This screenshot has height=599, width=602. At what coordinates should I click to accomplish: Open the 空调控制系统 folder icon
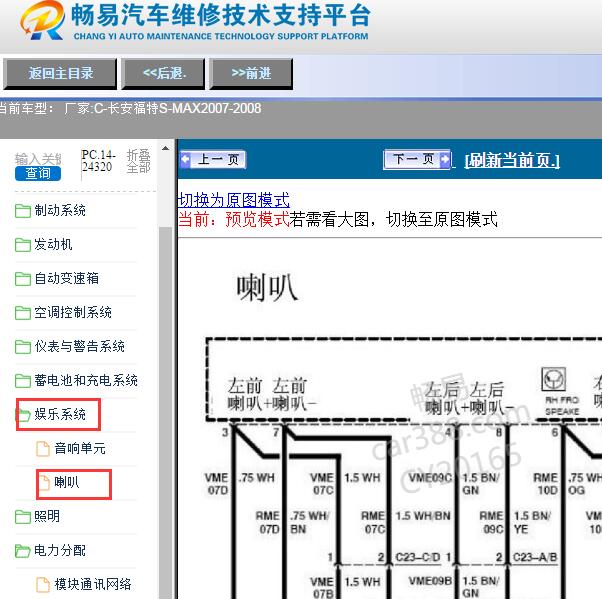coord(23,313)
